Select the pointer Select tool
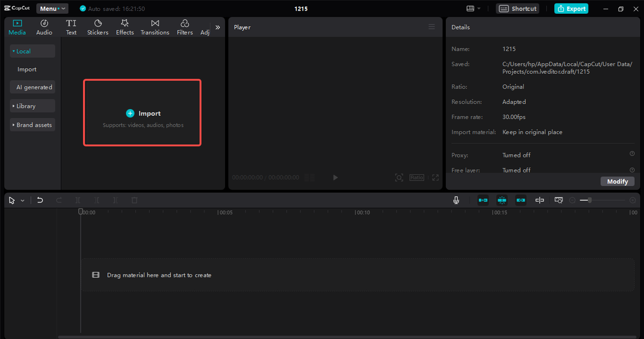This screenshot has height=339, width=644. 12,200
